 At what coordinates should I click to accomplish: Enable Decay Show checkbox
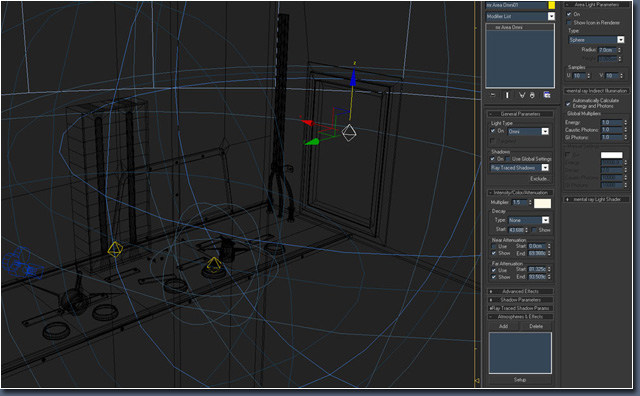[x=534, y=230]
